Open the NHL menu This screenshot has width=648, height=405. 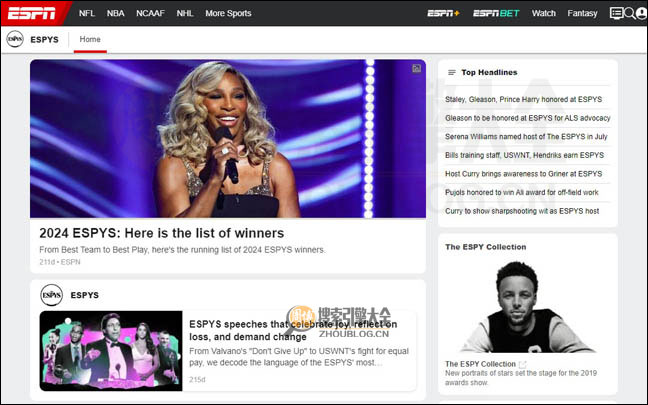pyautogui.click(x=185, y=13)
